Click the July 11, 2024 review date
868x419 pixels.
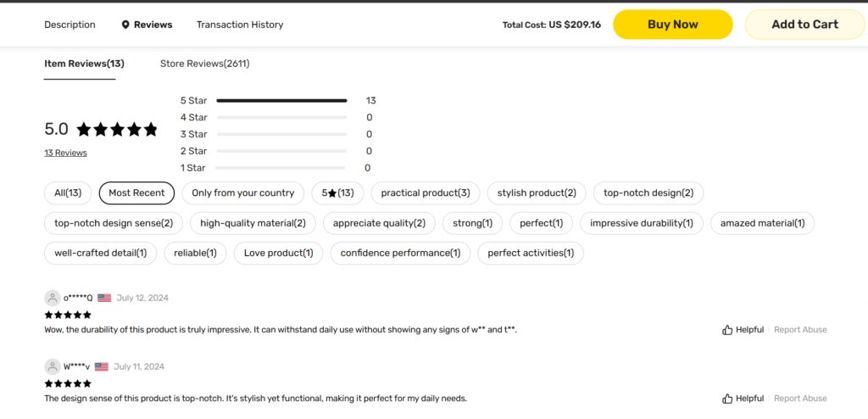(x=139, y=367)
